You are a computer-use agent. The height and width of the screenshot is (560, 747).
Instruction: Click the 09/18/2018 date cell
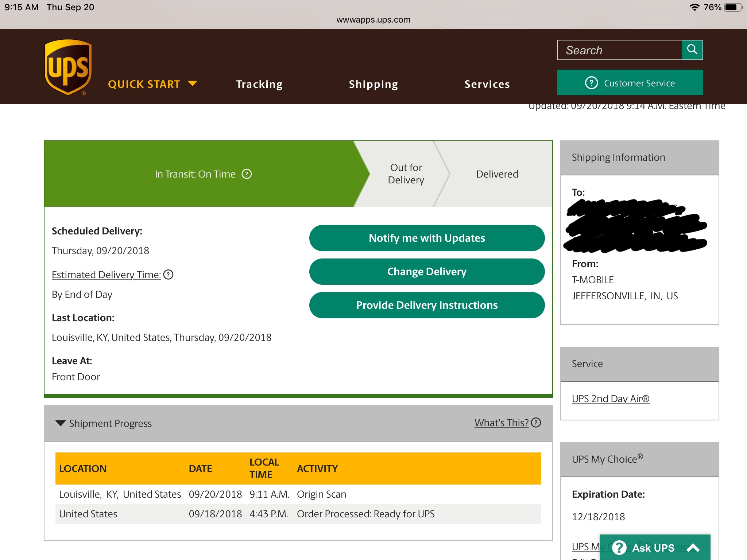(215, 514)
